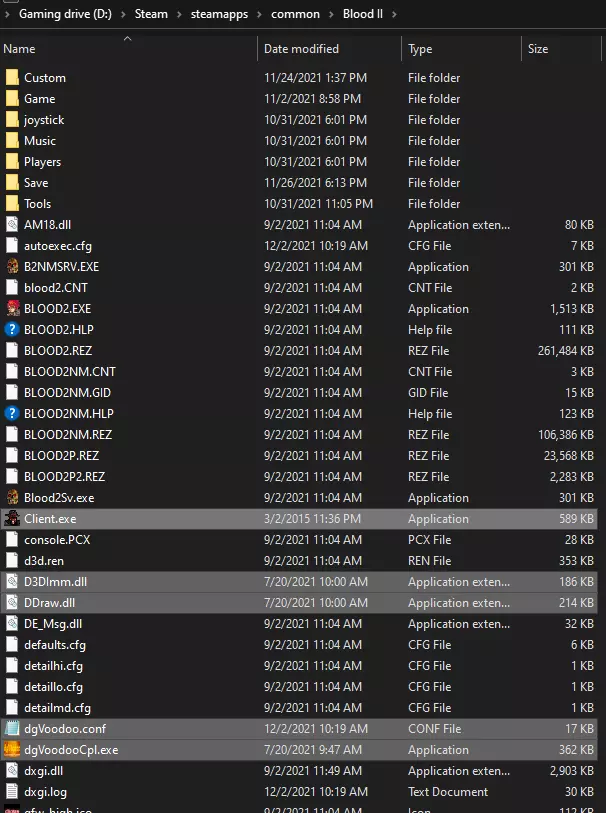Go to Steam breadcrumb folder

(151, 14)
